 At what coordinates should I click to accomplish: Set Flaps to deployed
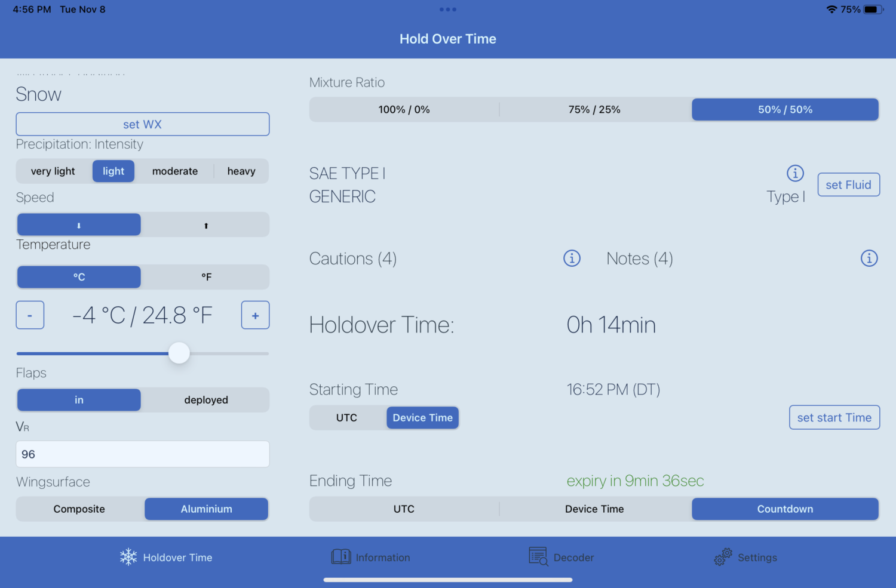(x=205, y=399)
